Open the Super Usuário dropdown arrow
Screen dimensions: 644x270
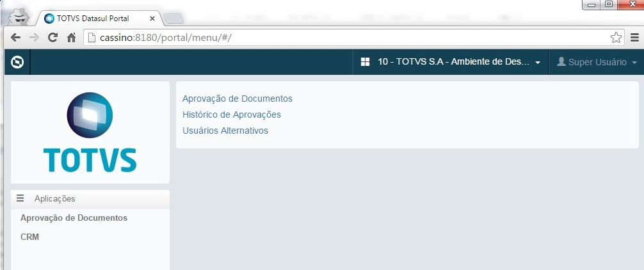pyautogui.click(x=634, y=63)
